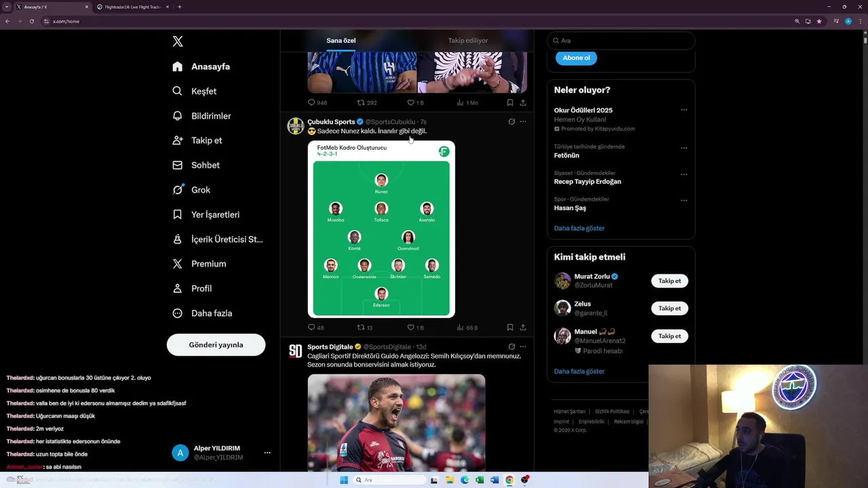Viewport: 868px width, 488px height.
Task: Follow Zelus account
Action: [x=669, y=308]
